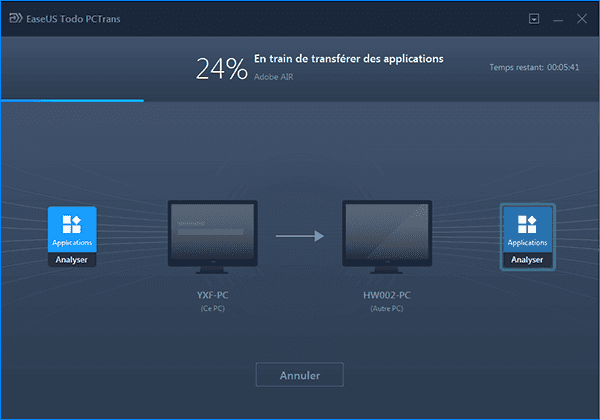Click Analyser under the right Applications tile
The height and width of the screenshot is (420, 600).
point(527,260)
